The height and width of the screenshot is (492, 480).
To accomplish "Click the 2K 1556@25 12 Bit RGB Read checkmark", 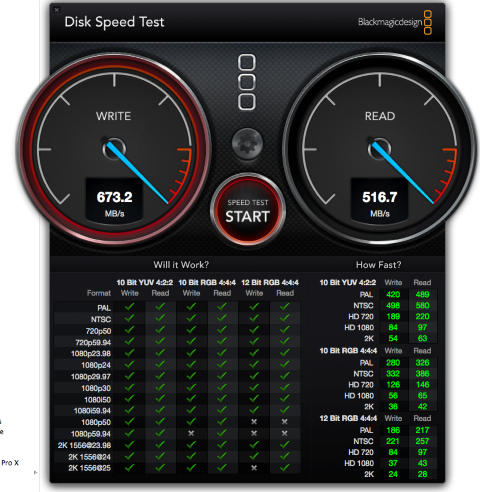I will coord(285,467).
